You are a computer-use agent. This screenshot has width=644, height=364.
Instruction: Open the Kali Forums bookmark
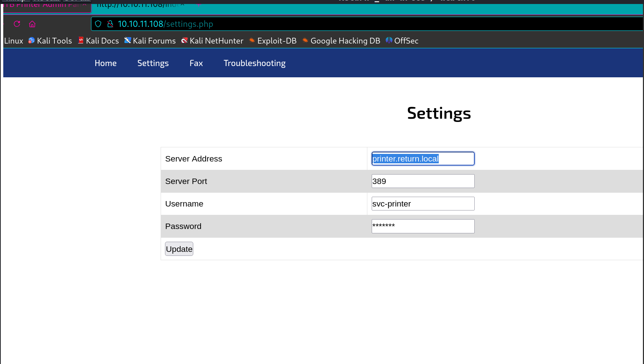(150, 41)
